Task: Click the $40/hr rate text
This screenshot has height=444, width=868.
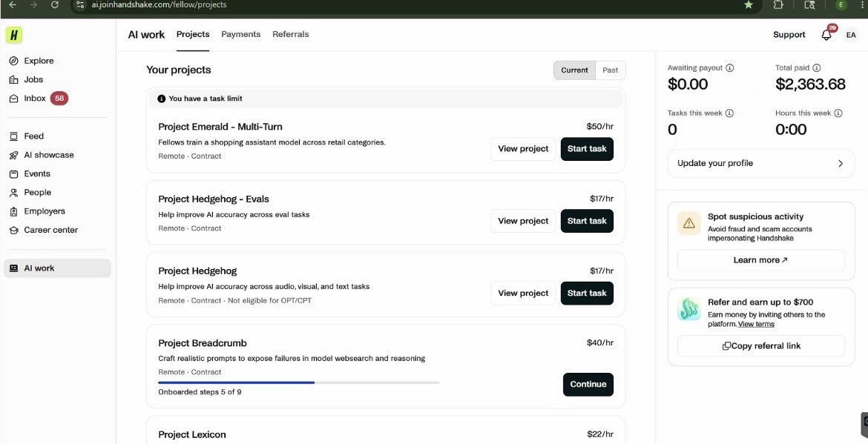Action: point(600,342)
